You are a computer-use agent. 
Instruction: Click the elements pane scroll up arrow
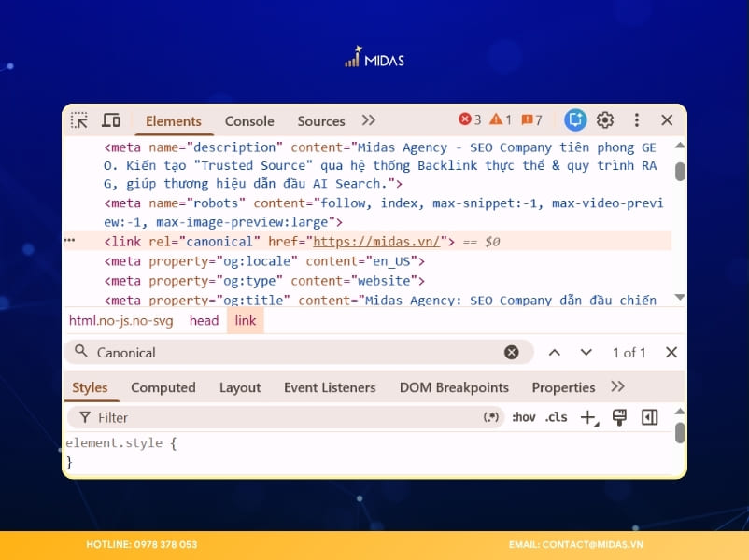[x=680, y=145]
